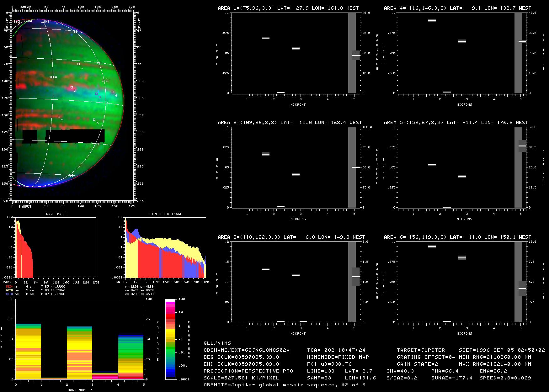This screenshot has height=392, width=549.
Task: Click the GLL/NIMS header text
Action: tap(217, 343)
